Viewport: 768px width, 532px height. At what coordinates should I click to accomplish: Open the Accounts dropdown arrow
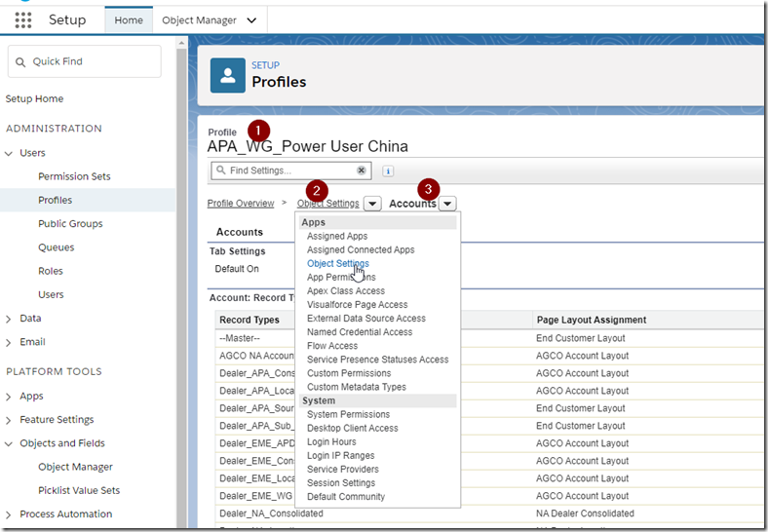447,204
